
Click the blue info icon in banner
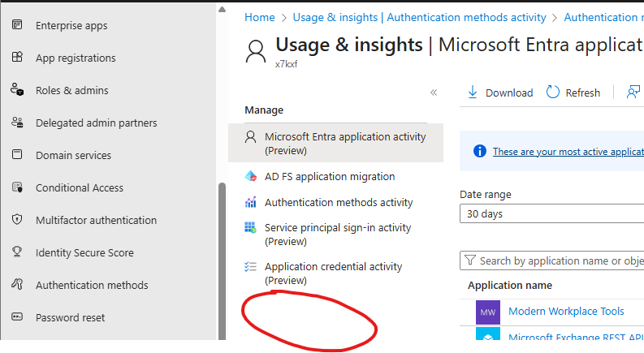(x=479, y=151)
